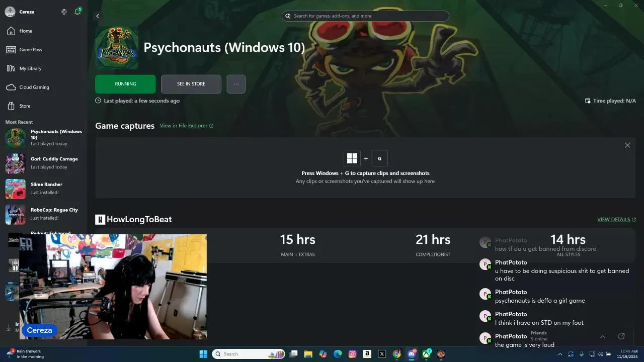The height and width of the screenshot is (362, 644).
Task: Click the Time played: N/A label
Action: click(x=610, y=101)
